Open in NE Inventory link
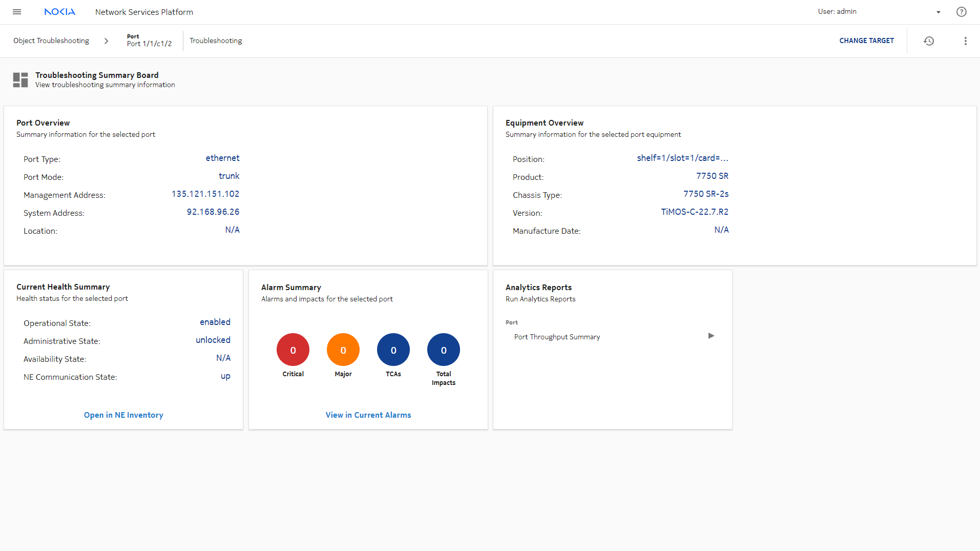This screenshot has width=980, height=551. 123,415
